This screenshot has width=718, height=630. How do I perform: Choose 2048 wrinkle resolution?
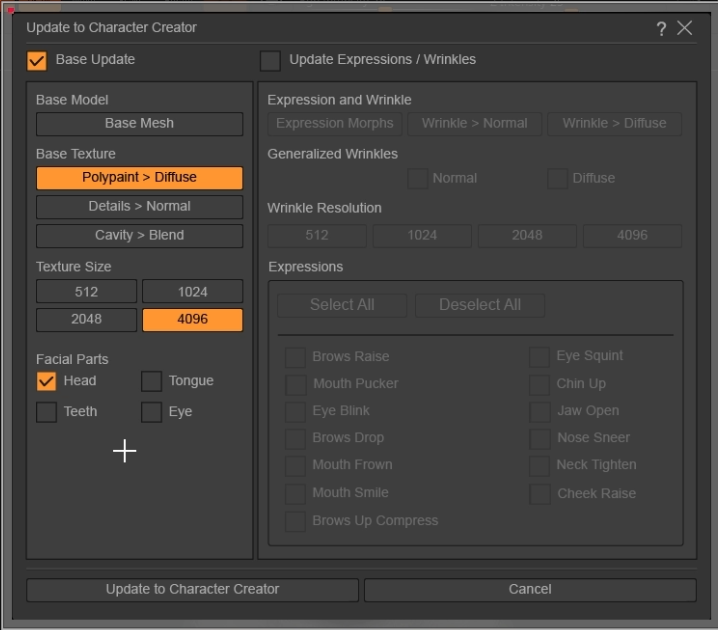click(527, 235)
